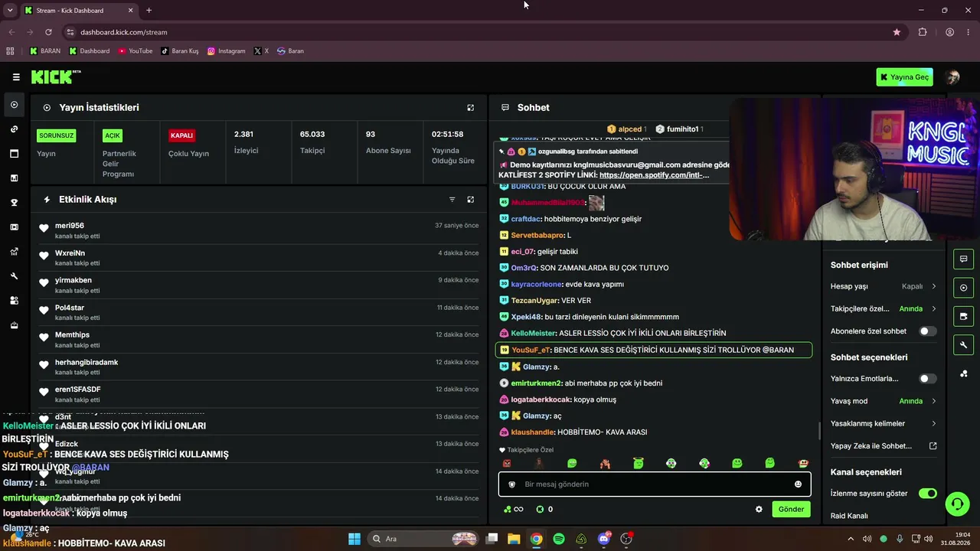This screenshot has width=980, height=551.
Task: Open the user profile avatar
Action: click(952, 77)
